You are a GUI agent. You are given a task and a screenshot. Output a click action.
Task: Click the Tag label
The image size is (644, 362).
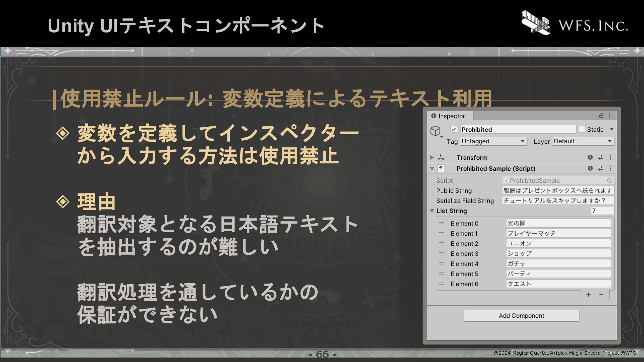pos(452,141)
